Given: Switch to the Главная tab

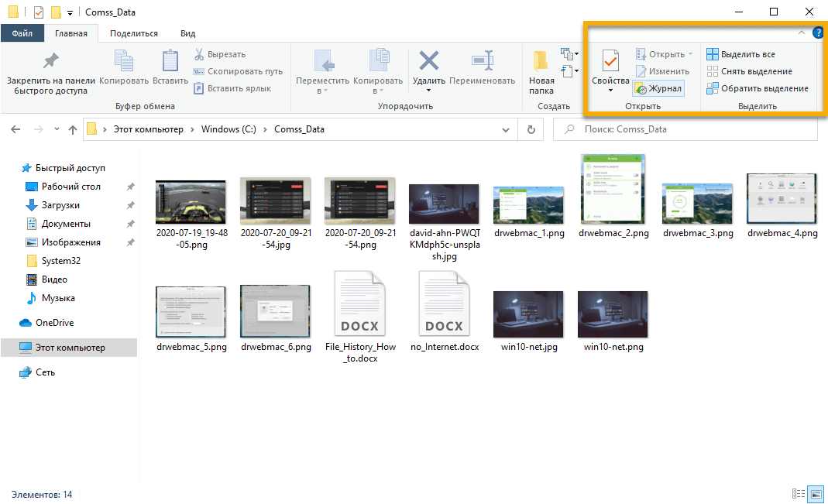Looking at the screenshot, I should [x=71, y=33].
